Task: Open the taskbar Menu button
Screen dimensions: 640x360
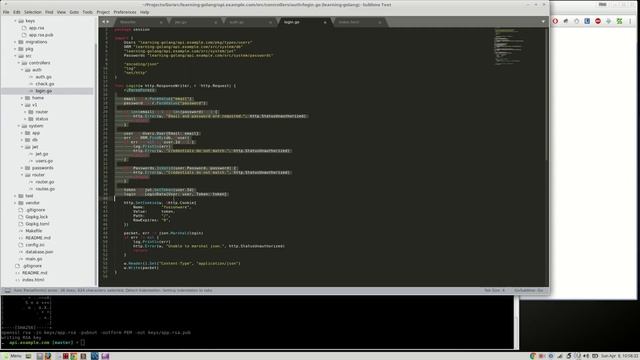Action: [x=12, y=356]
